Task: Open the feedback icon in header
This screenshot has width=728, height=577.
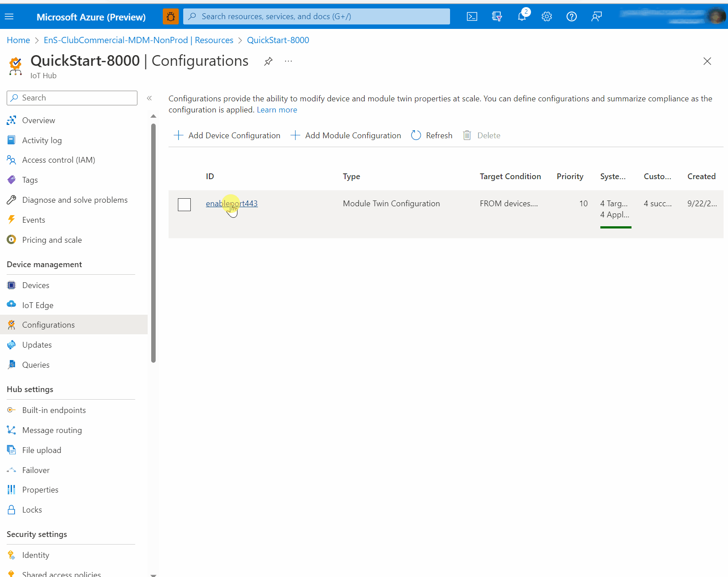Action: click(596, 16)
